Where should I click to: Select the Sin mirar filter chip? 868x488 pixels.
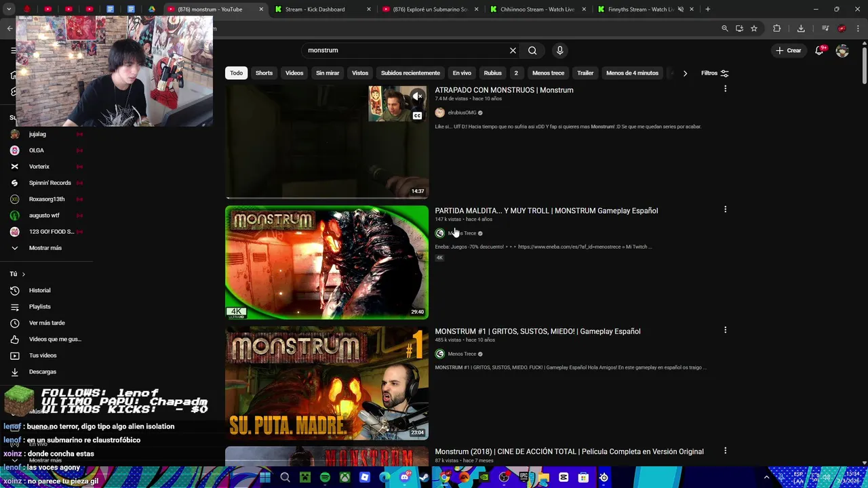[328, 73]
